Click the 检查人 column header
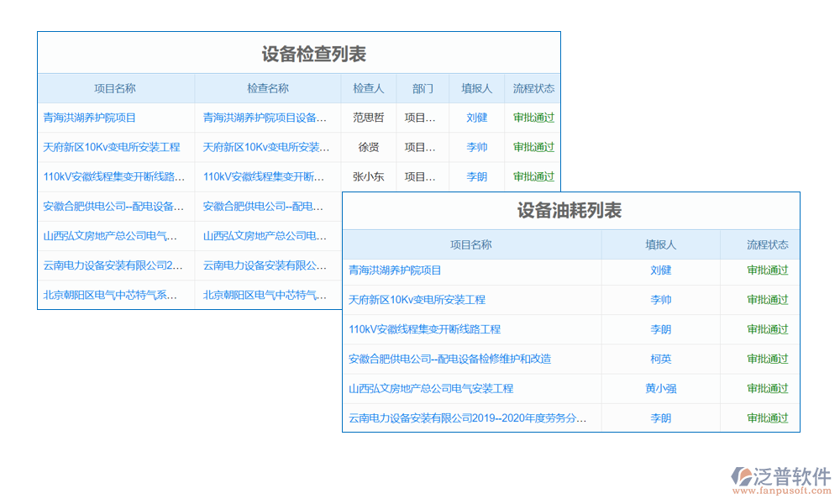The image size is (840, 504). [x=368, y=88]
